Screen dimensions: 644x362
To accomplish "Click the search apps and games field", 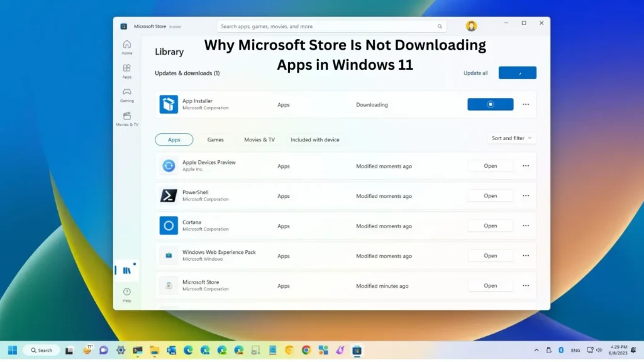I will pyautogui.click(x=331, y=26).
